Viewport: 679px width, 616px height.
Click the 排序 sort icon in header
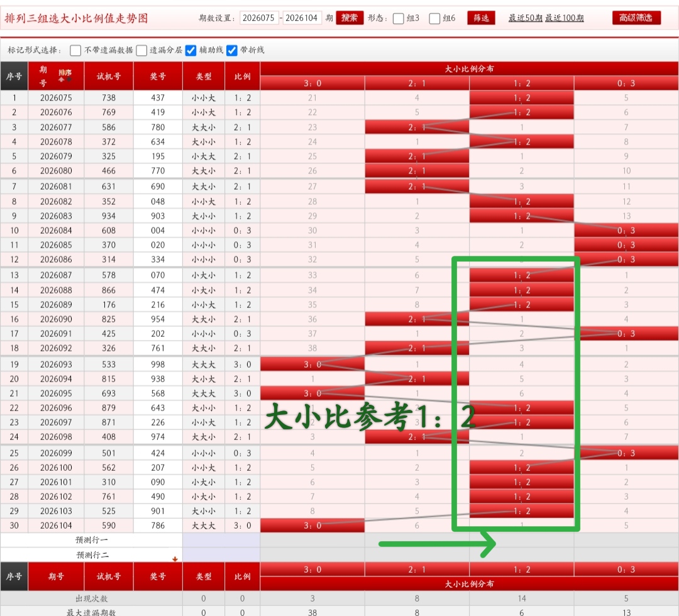tap(65, 75)
